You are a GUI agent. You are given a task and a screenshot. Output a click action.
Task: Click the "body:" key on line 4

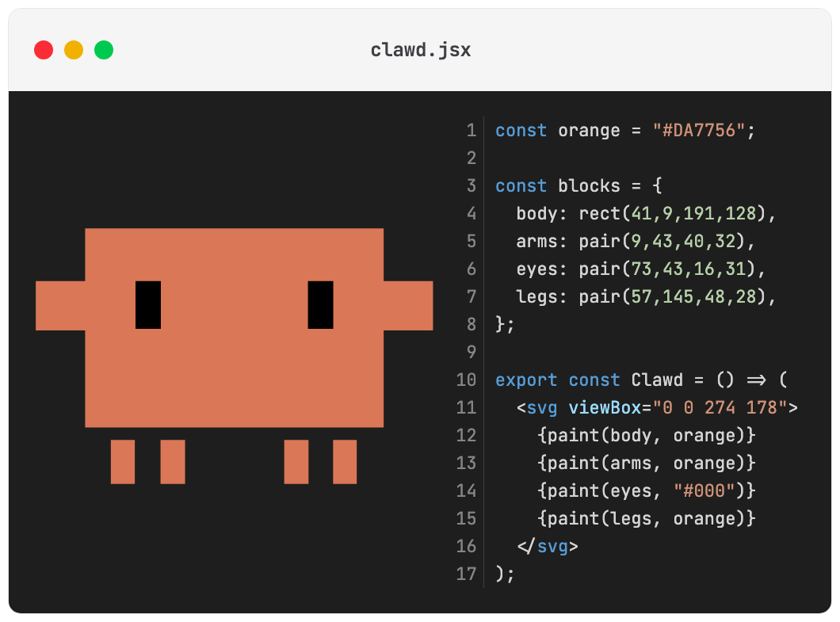tap(541, 214)
